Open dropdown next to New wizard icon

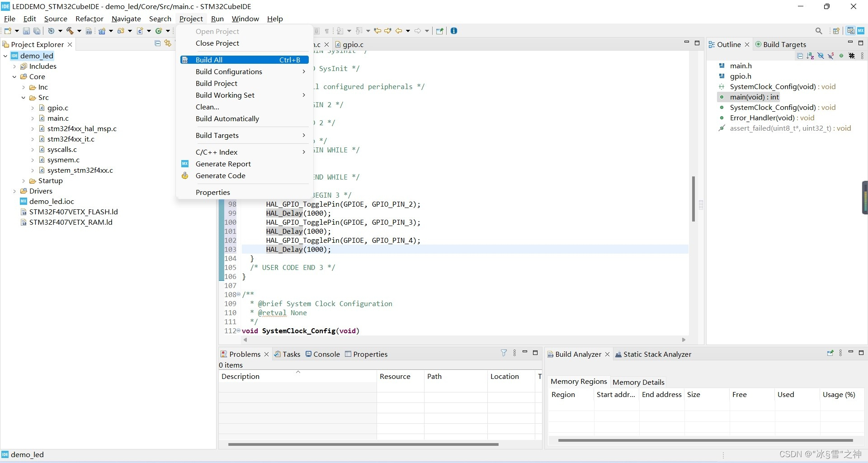[17, 31]
